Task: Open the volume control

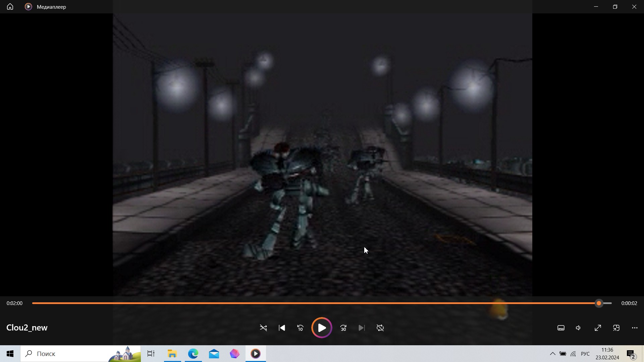Action: [x=579, y=328]
